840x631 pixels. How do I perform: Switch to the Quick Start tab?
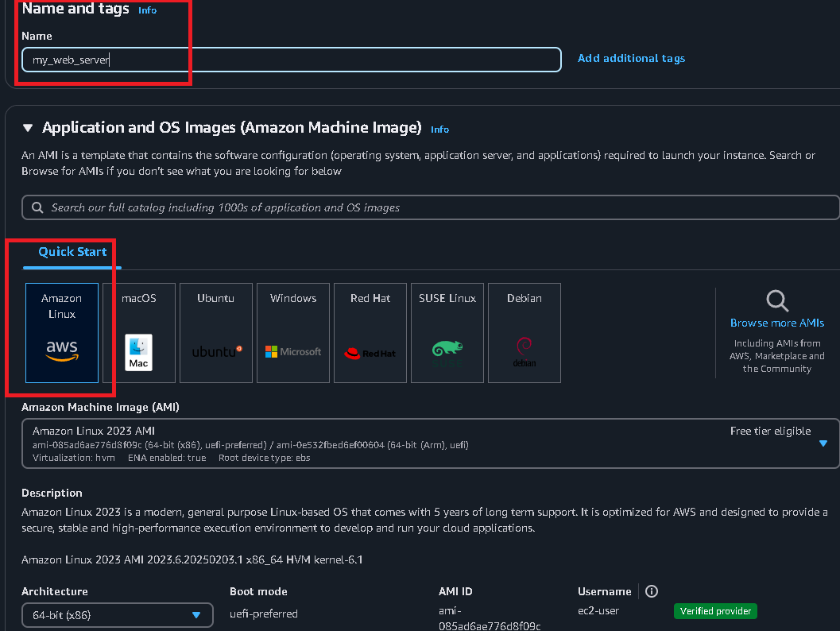tap(72, 252)
